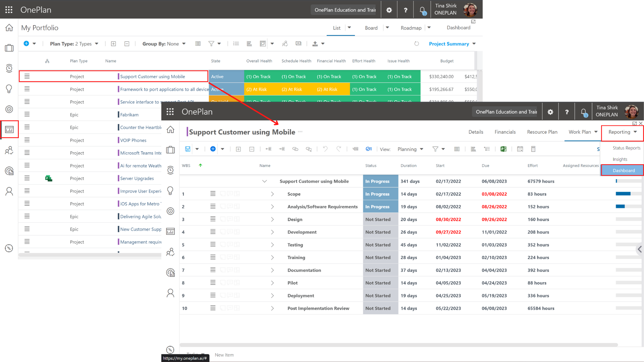This screenshot has height=362, width=644.
Task: Open settings gear in My Portfolio header
Action: pyautogui.click(x=389, y=10)
